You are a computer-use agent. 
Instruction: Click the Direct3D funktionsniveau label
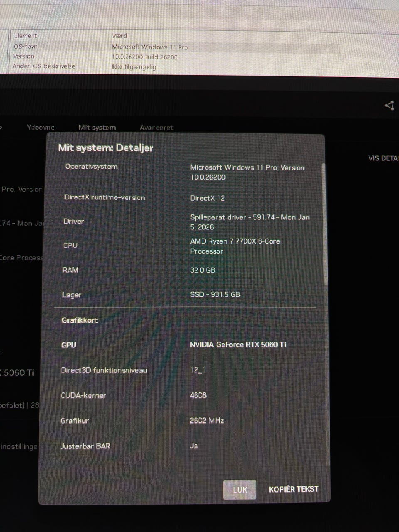pos(104,370)
